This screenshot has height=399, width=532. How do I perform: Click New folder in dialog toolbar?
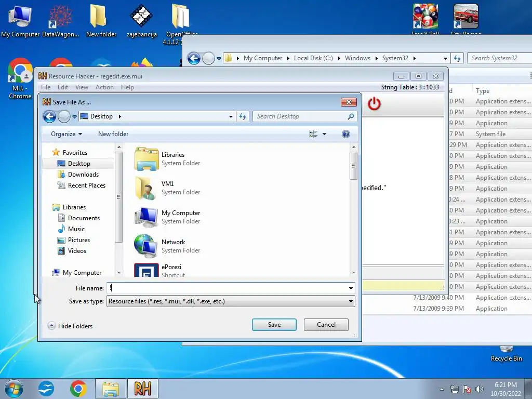[x=113, y=134]
